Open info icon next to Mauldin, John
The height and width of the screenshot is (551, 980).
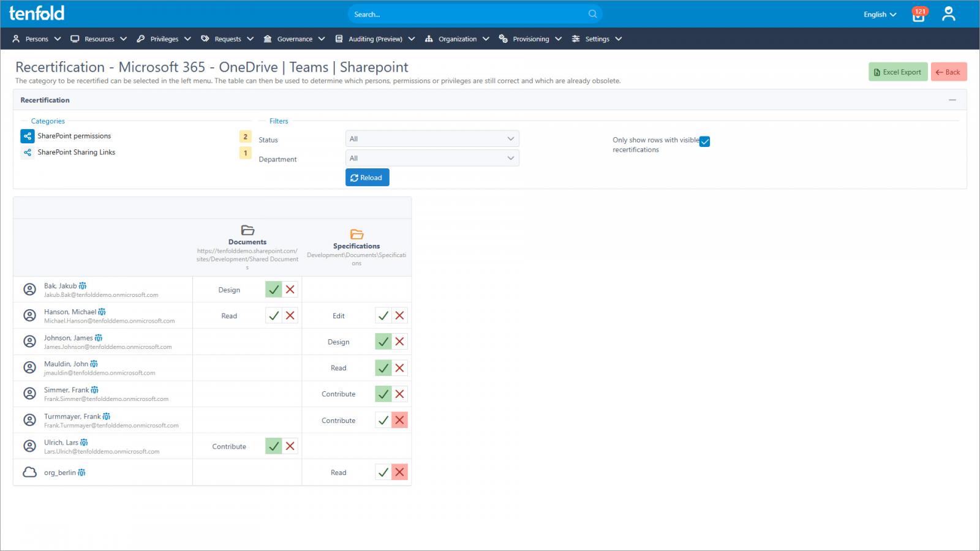94,364
